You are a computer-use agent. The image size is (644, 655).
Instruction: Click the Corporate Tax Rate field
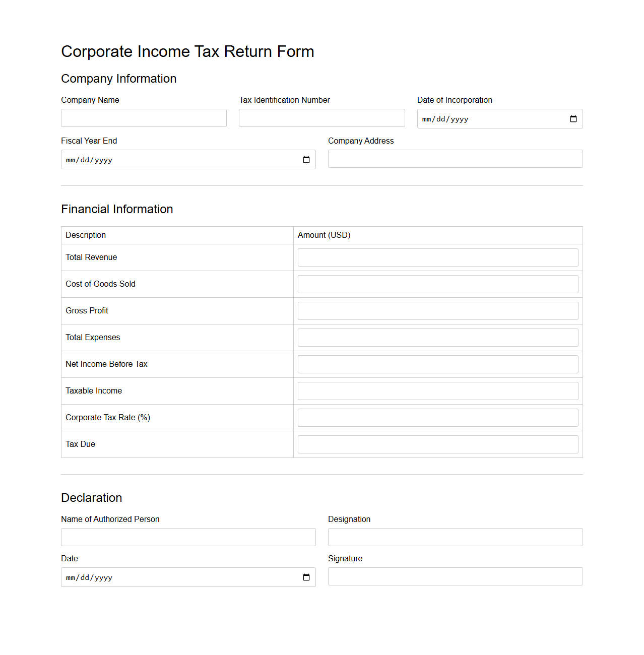point(437,417)
